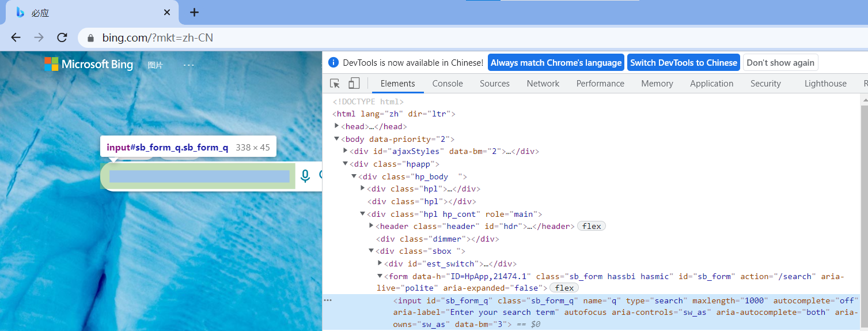Image resolution: width=868 pixels, height=331 pixels.
Task: Click the browser address bar URL
Action: coord(158,38)
